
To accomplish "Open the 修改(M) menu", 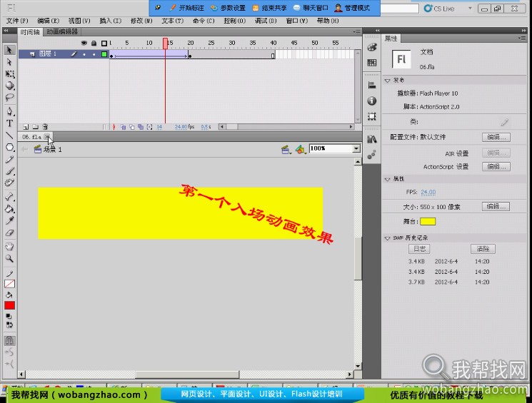I will [141, 21].
